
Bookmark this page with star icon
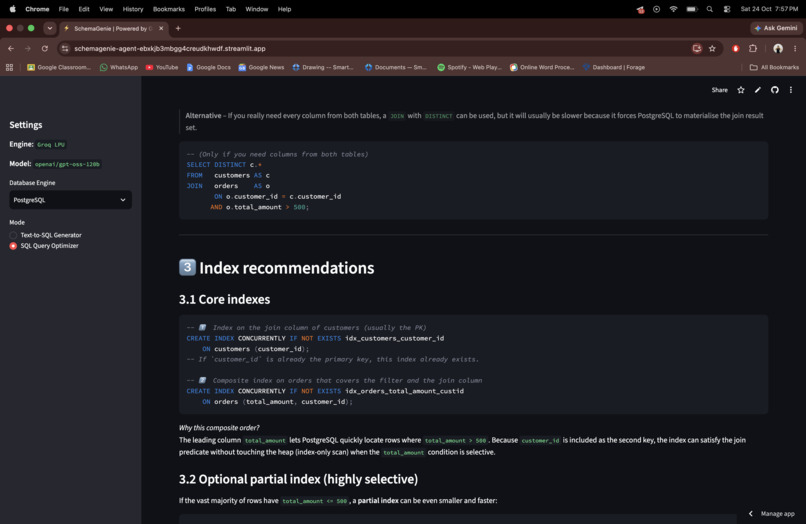click(x=712, y=48)
